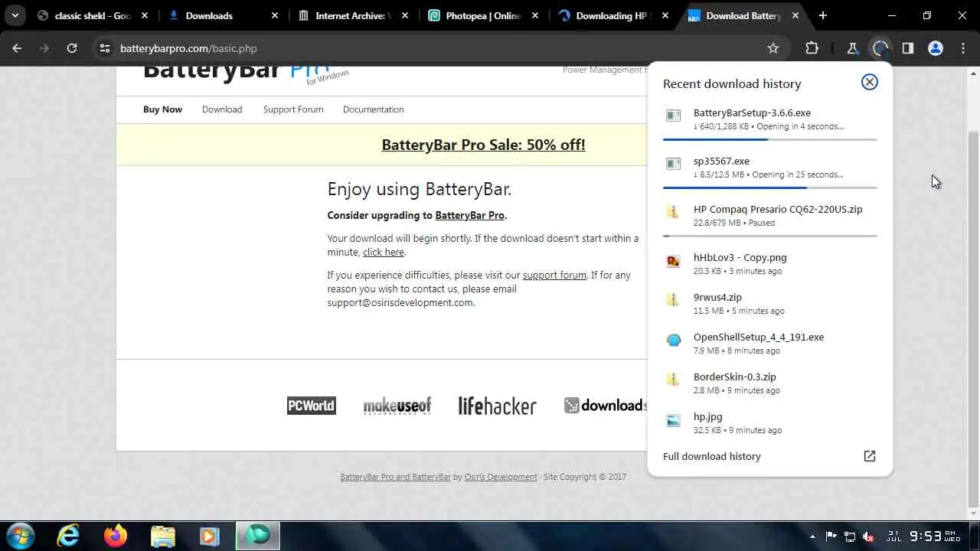Open Windows Explorer folder taskbar icon
The image size is (980, 551).
point(162,536)
